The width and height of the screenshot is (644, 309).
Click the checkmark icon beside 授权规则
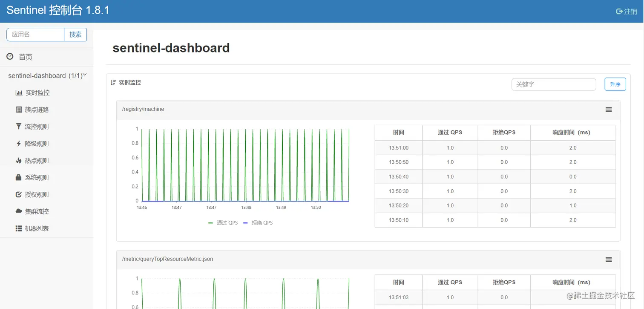(x=18, y=194)
